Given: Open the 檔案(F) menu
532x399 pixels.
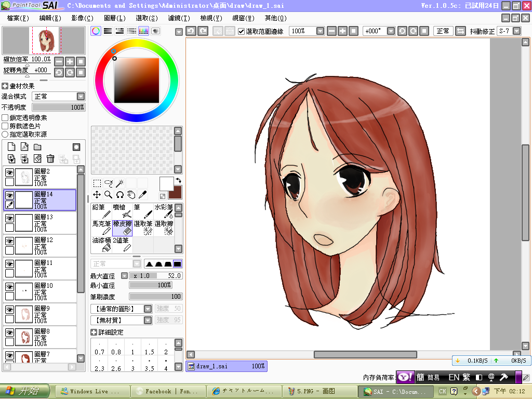Looking at the screenshot, I should point(18,18).
